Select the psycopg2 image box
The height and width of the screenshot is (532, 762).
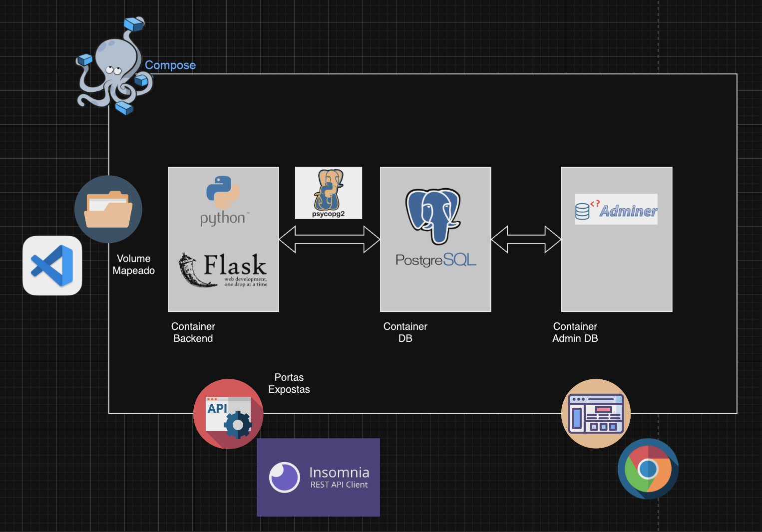coord(329,193)
